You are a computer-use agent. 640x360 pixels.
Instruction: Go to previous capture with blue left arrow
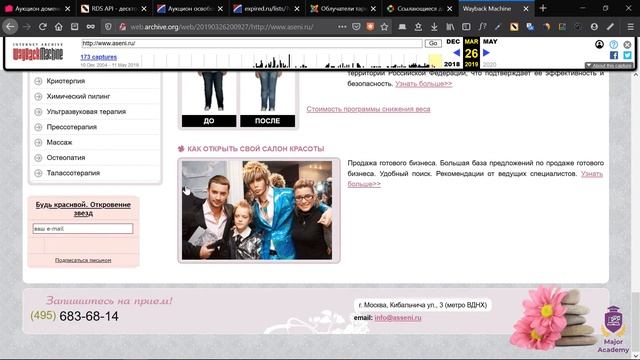[457, 53]
